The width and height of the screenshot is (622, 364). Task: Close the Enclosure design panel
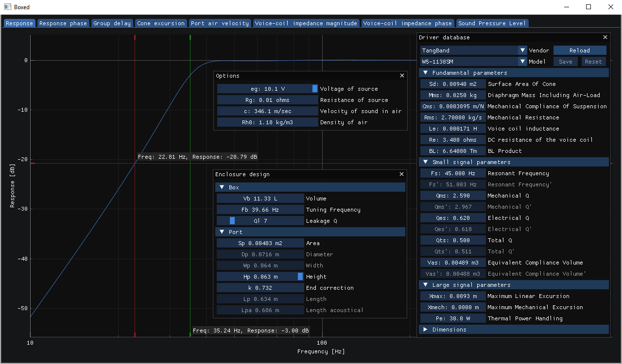[401, 174]
